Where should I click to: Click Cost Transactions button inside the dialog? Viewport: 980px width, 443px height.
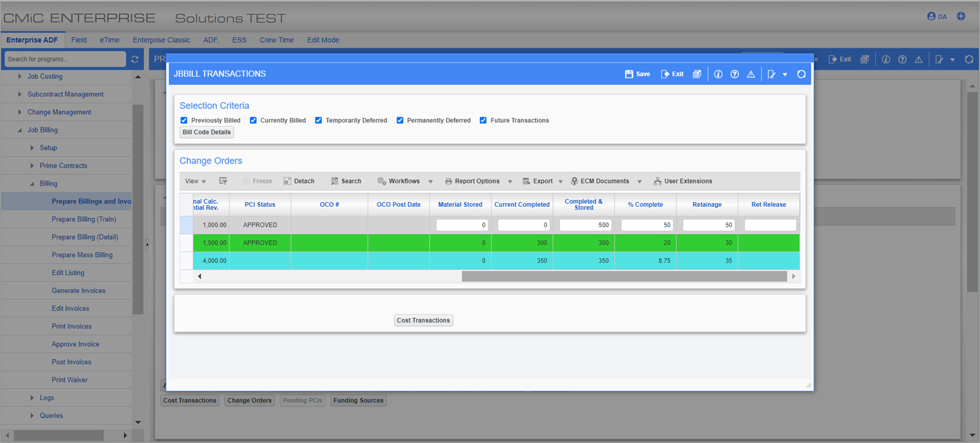tap(423, 320)
